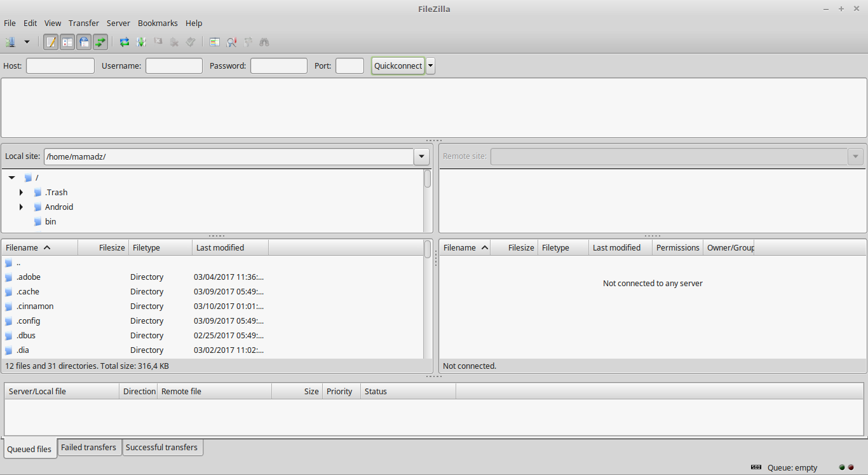Image resolution: width=868 pixels, height=475 pixels.
Task: Switch to the Successful transfers tab
Action: pos(162,448)
